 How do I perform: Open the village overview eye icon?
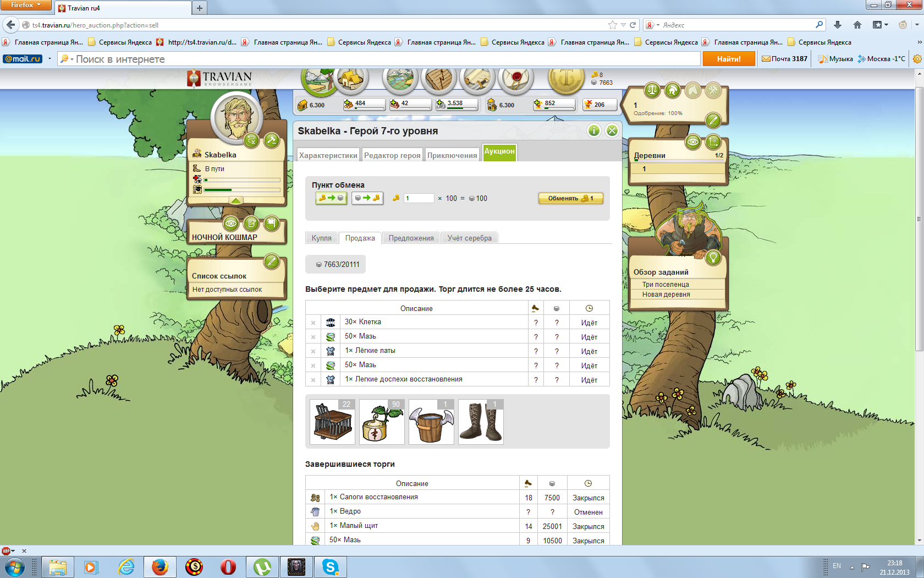point(693,142)
